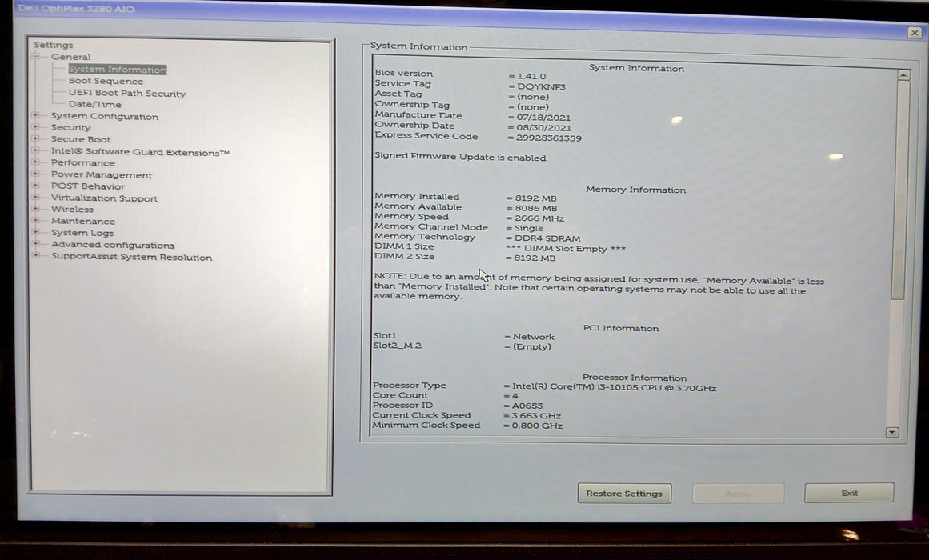
Task: Select Intel Software Guard Extensions label
Action: [140, 152]
